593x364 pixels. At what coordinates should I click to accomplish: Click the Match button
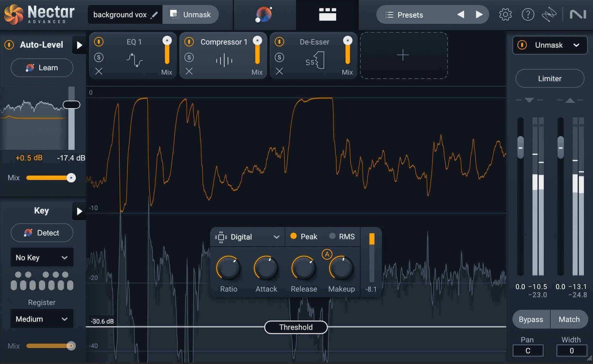point(569,319)
